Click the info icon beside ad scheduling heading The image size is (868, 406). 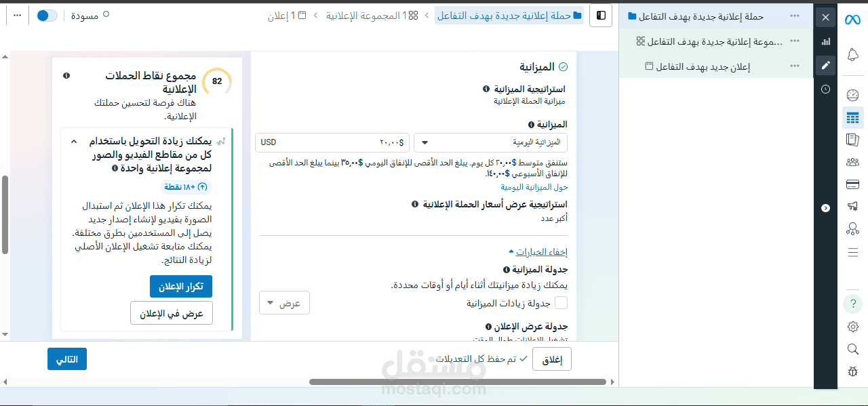pos(488,327)
